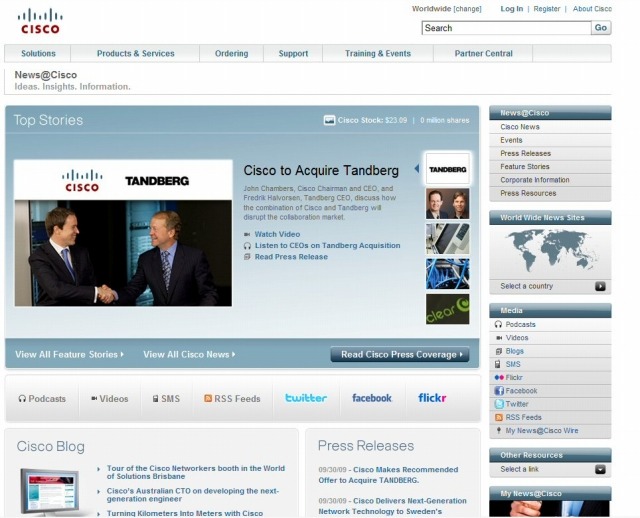
Task: Select the two executives portrait thumbnail
Action: [448, 204]
